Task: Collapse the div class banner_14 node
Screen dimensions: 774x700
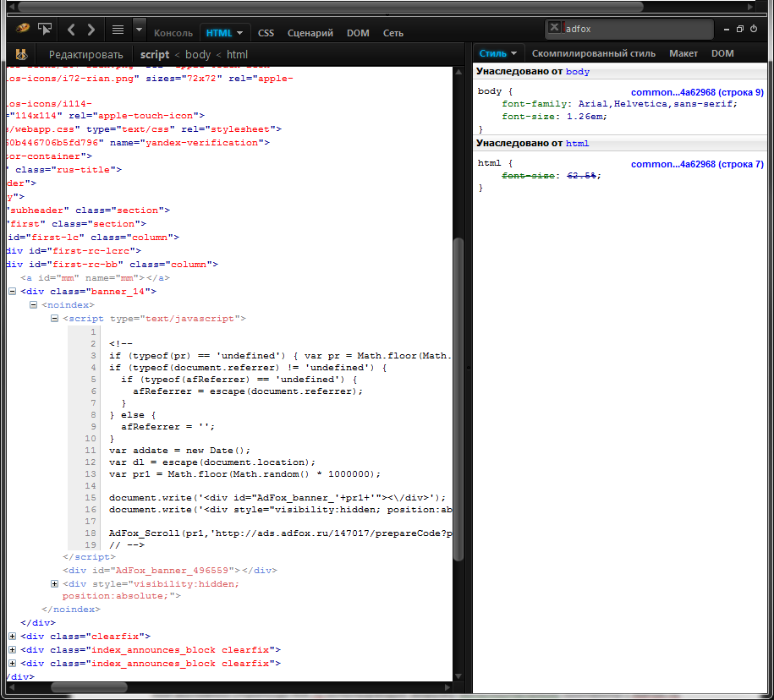Action: [x=12, y=291]
